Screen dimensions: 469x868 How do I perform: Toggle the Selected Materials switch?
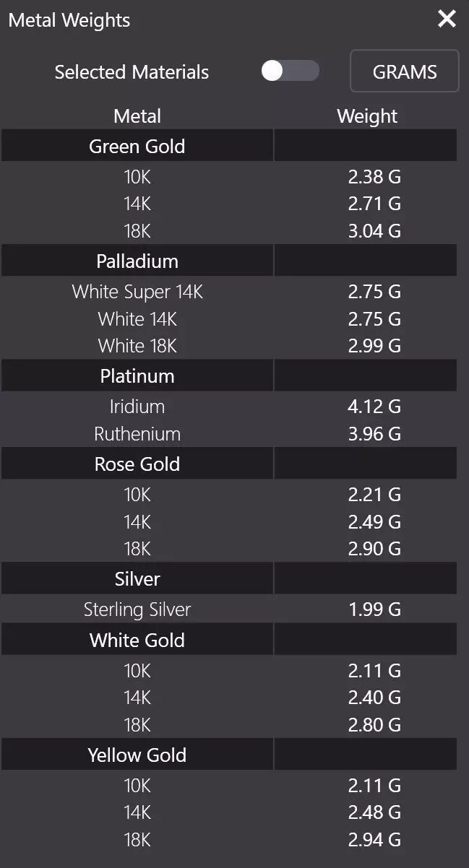tap(290, 71)
